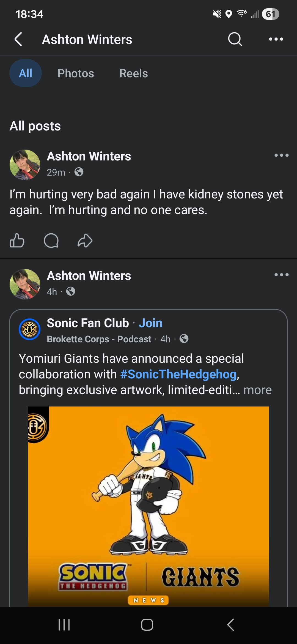Open the #SonicTheHedgehog hashtag
This screenshot has height=644, width=297.
(178, 374)
